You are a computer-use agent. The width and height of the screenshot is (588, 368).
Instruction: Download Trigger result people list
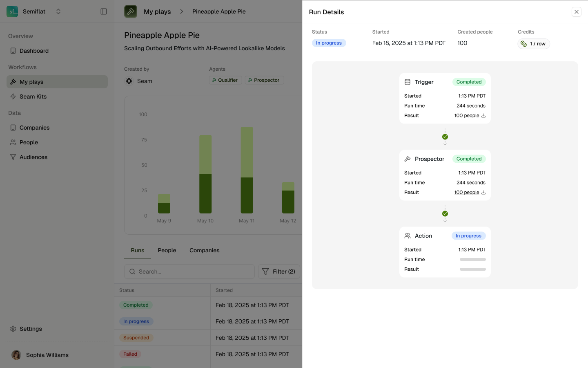(x=483, y=116)
